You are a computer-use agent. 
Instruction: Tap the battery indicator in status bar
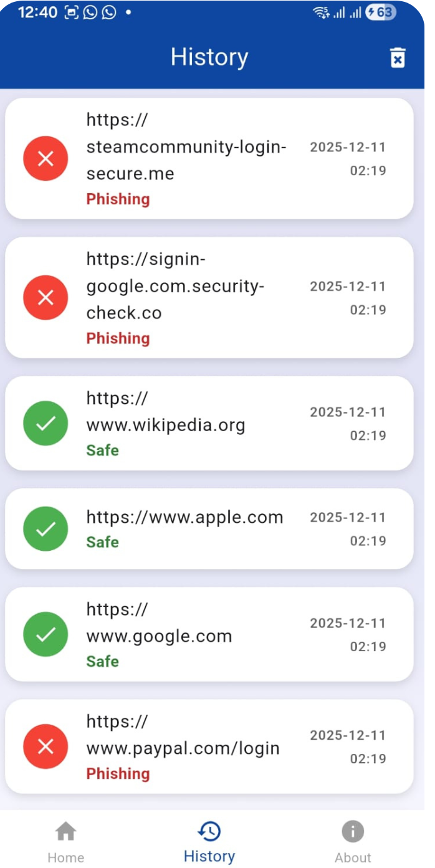point(380,12)
